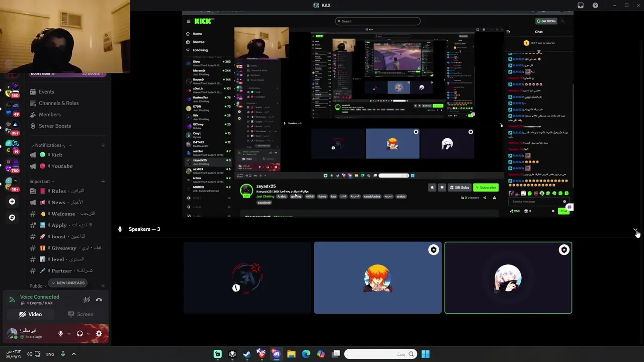
Task: Add a Server plus button
Action: tap(12, 202)
